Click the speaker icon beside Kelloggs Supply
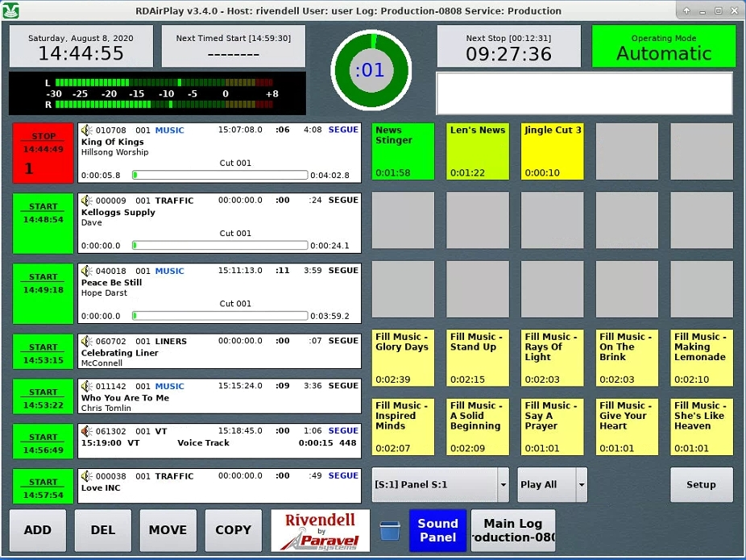The image size is (746, 560). 86,201
